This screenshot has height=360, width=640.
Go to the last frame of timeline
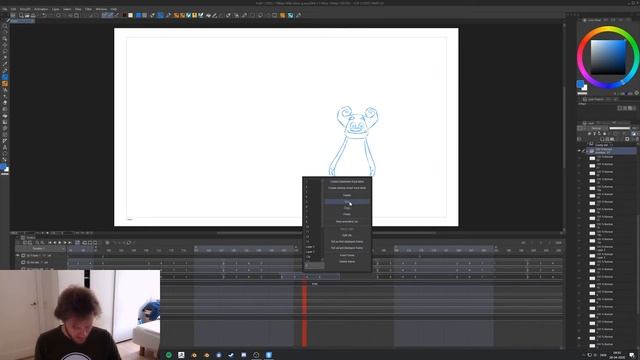pos(69,242)
